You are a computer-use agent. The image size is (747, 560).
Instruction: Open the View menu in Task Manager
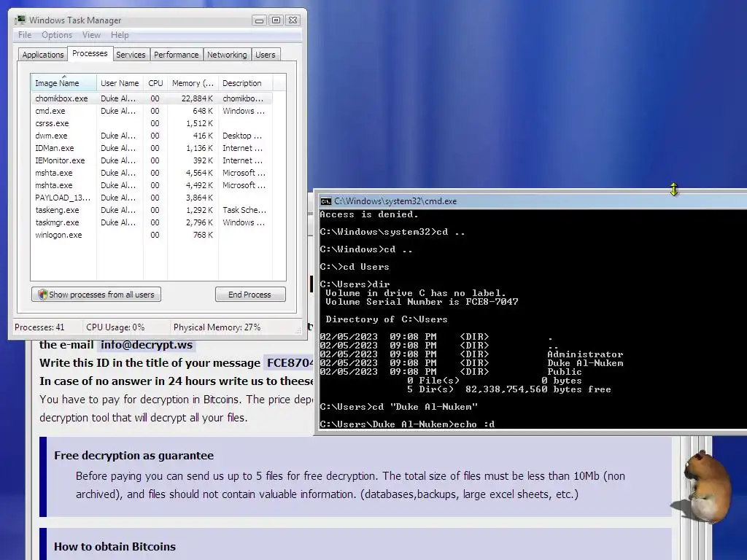pos(91,35)
